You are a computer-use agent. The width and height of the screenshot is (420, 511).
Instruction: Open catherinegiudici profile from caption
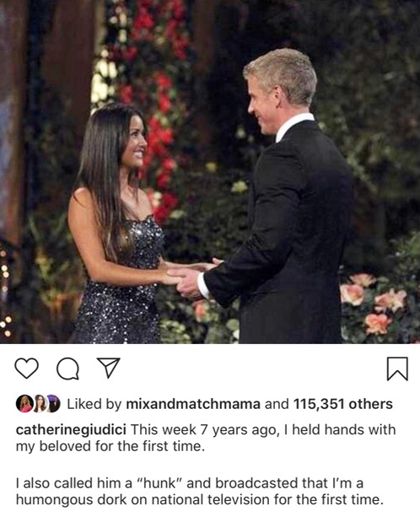(x=71, y=430)
